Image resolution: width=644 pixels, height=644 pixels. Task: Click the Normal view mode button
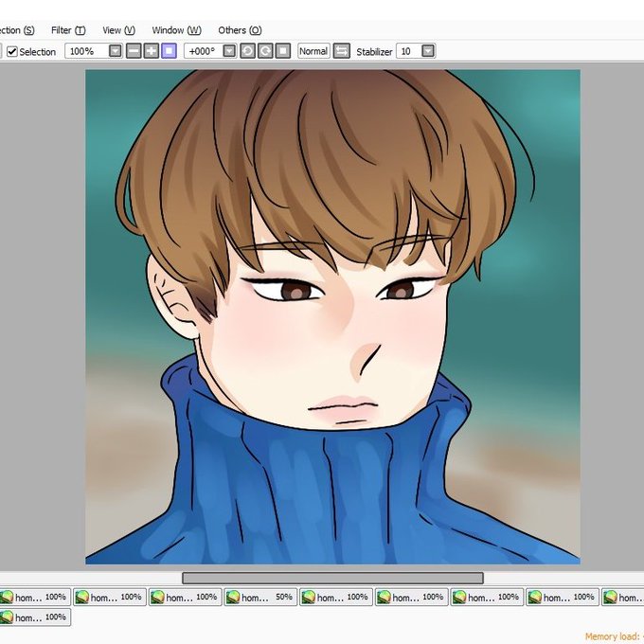coord(313,51)
